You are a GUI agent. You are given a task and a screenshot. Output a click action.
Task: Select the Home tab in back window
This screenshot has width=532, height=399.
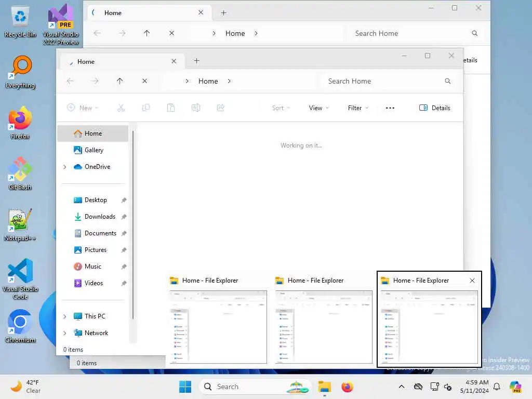click(149, 13)
